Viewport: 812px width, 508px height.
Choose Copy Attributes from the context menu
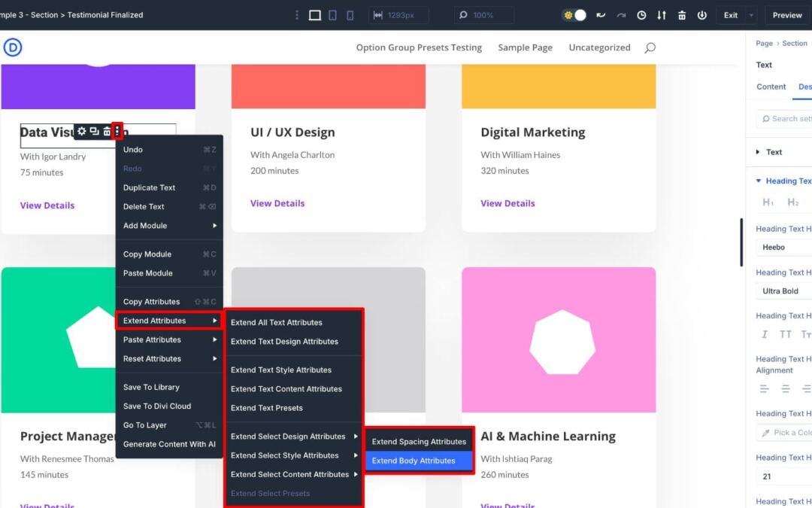[x=151, y=302]
